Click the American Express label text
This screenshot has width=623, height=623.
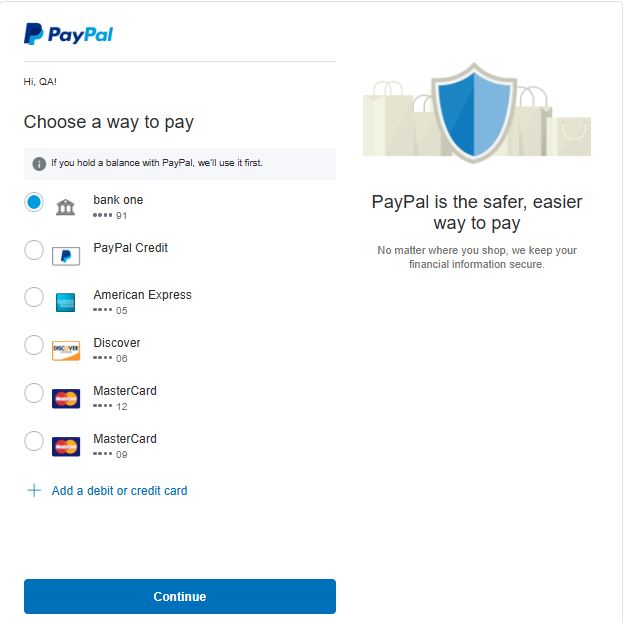(x=142, y=295)
